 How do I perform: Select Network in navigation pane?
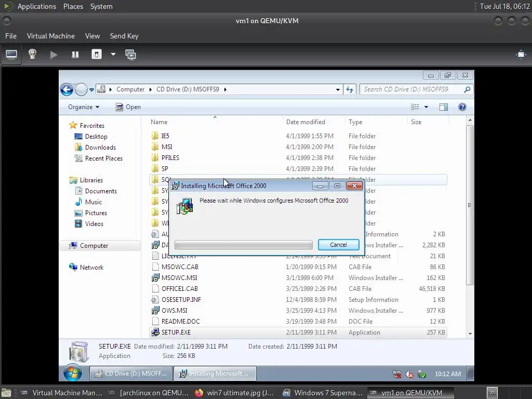(x=91, y=268)
